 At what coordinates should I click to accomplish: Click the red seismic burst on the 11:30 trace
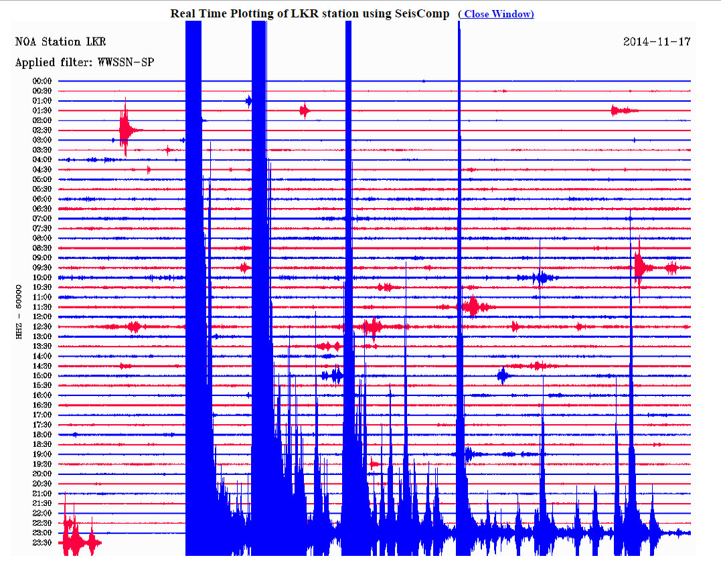[x=473, y=307]
